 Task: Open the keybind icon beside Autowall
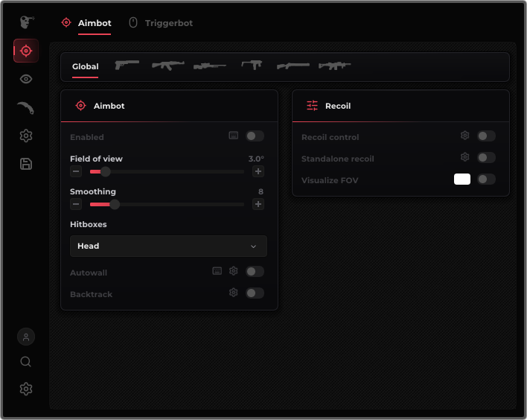click(217, 271)
